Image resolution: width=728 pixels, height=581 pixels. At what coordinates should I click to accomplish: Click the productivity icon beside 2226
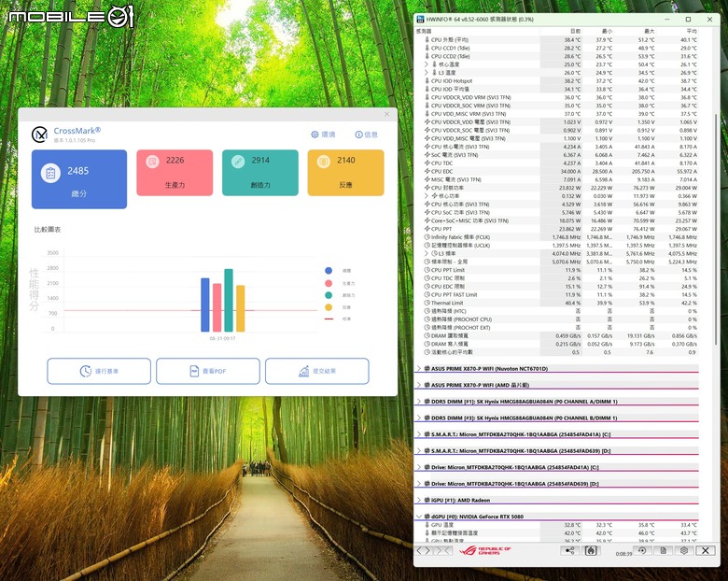(152, 162)
